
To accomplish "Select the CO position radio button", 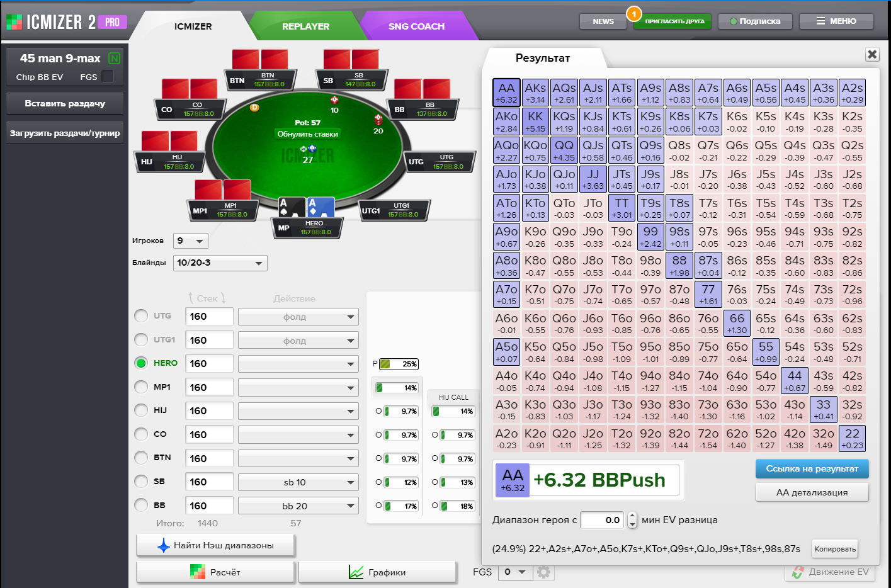I will coord(141,434).
